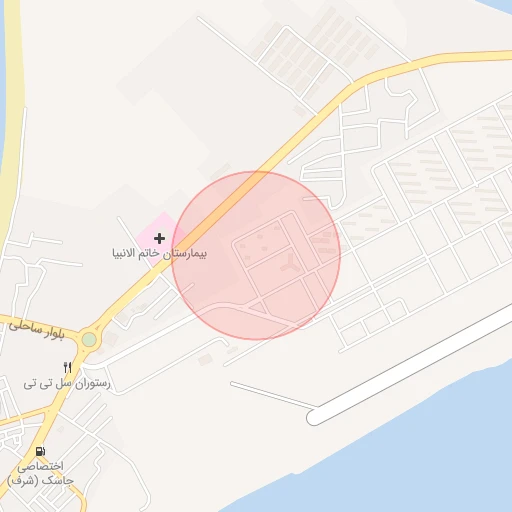Click the green roundabout center
512x512 pixels.
89,340
